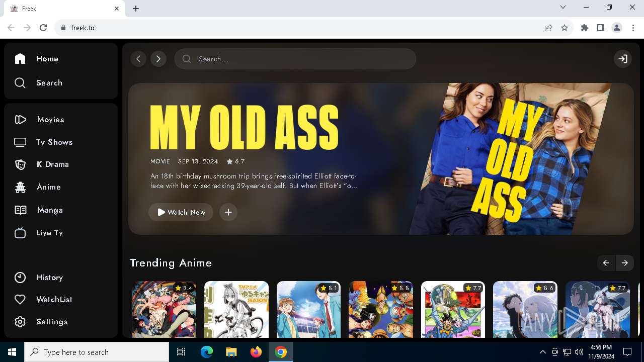Expand the system tray hidden icons

point(542,352)
